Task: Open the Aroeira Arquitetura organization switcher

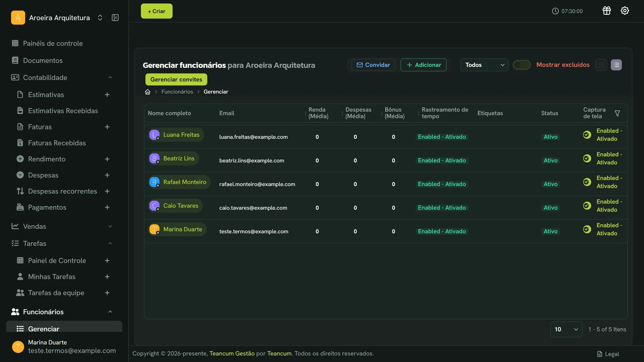Action: coord(100,18)
